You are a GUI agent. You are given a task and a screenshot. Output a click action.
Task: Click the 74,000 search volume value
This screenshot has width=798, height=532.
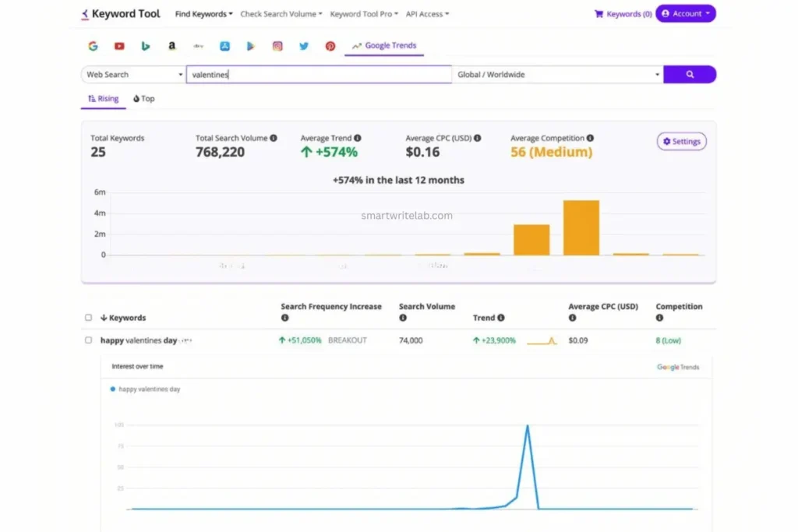point(411,340)
